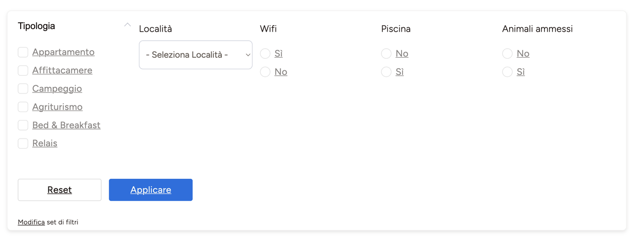Viewport: 644px width, 238px height.
Task: Click the Agriturismo label link
Action: coord(57,107)
